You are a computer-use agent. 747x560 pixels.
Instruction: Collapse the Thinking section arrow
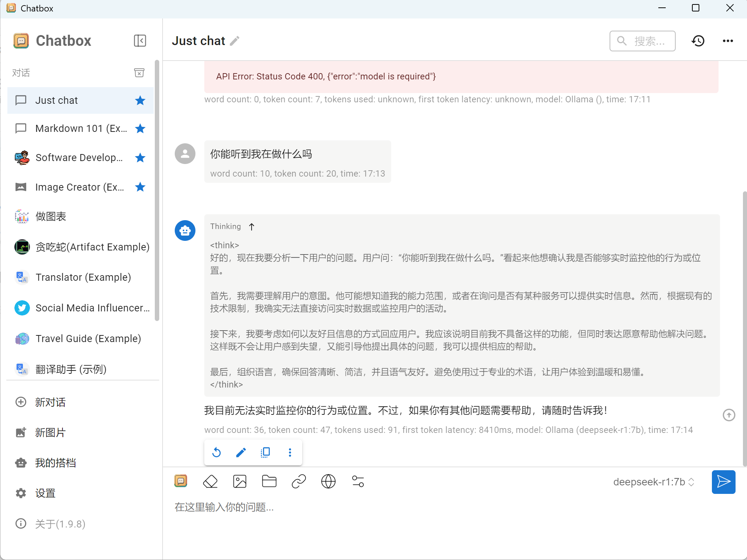point(252,226)
